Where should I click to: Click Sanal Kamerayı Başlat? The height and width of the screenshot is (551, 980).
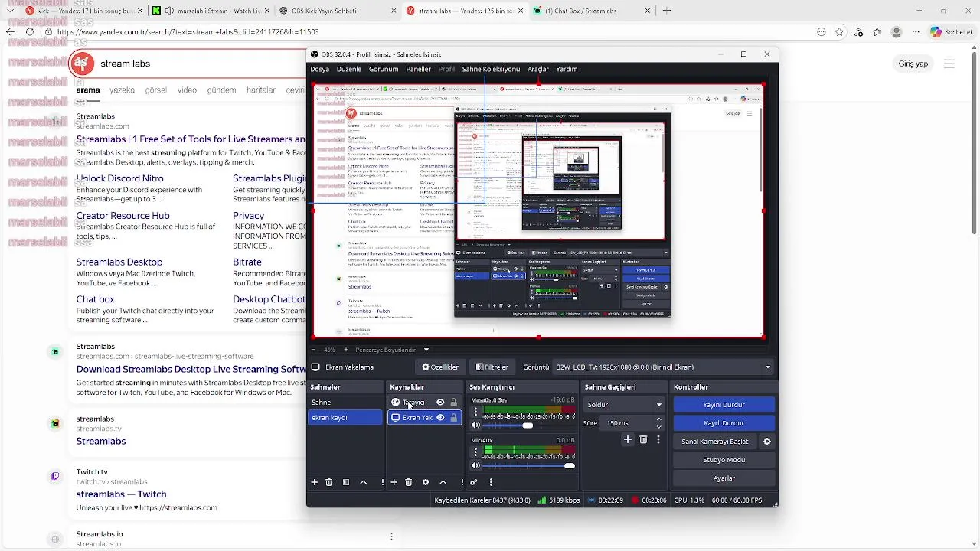click(714, 442)
